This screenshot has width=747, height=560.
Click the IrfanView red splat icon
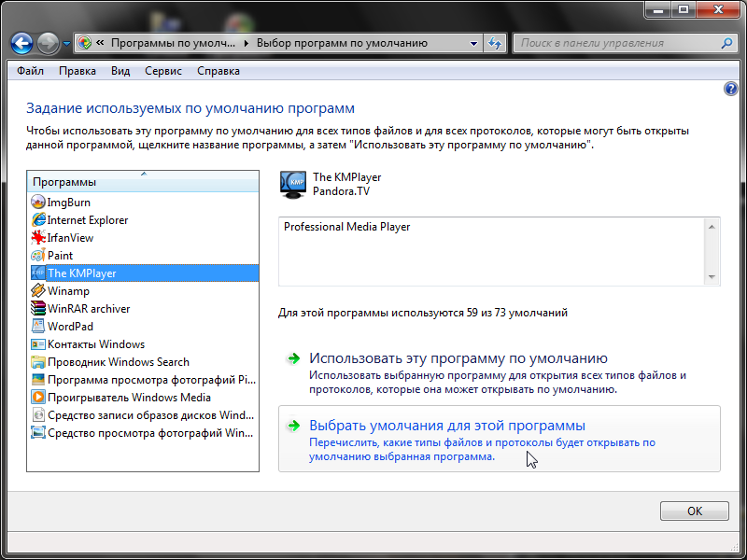click(x=38, y=237)
